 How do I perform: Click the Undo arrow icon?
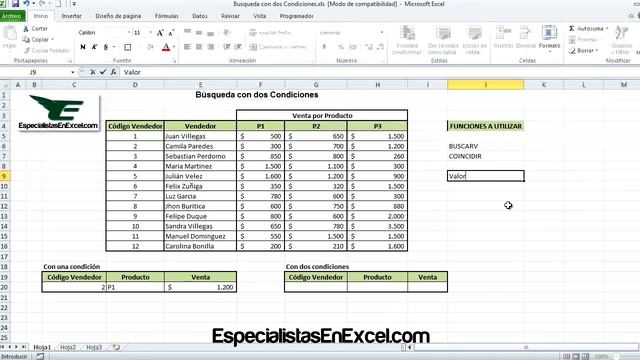27,4
